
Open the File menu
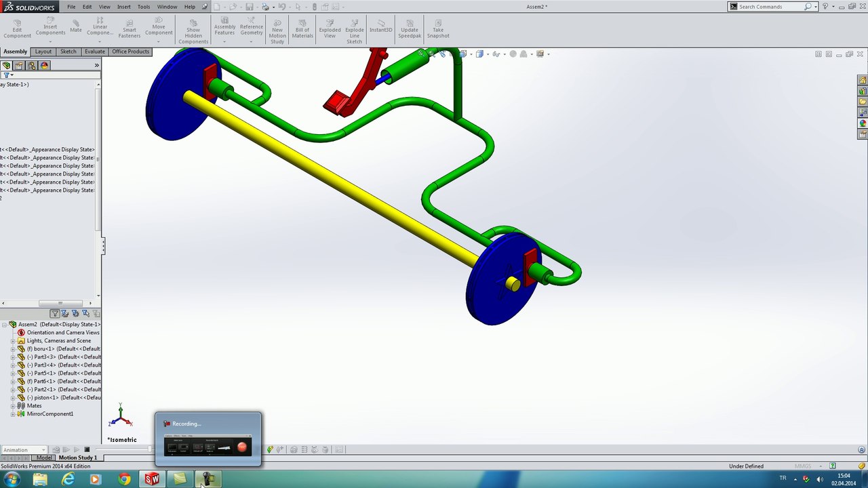pos(71,7)
